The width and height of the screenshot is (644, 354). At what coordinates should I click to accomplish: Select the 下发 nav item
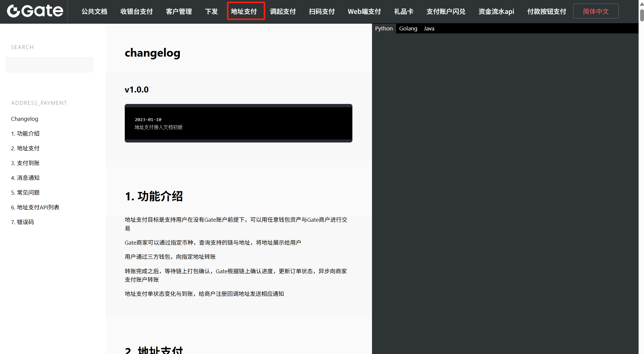click(x=211, y=11)
